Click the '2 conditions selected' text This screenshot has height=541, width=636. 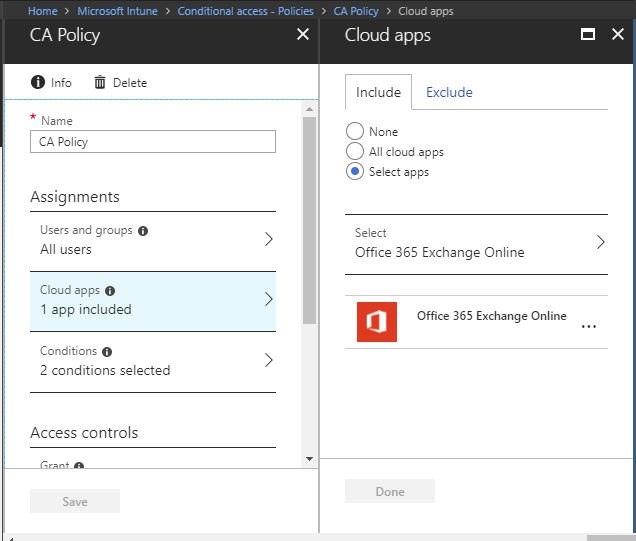(105, 370)
